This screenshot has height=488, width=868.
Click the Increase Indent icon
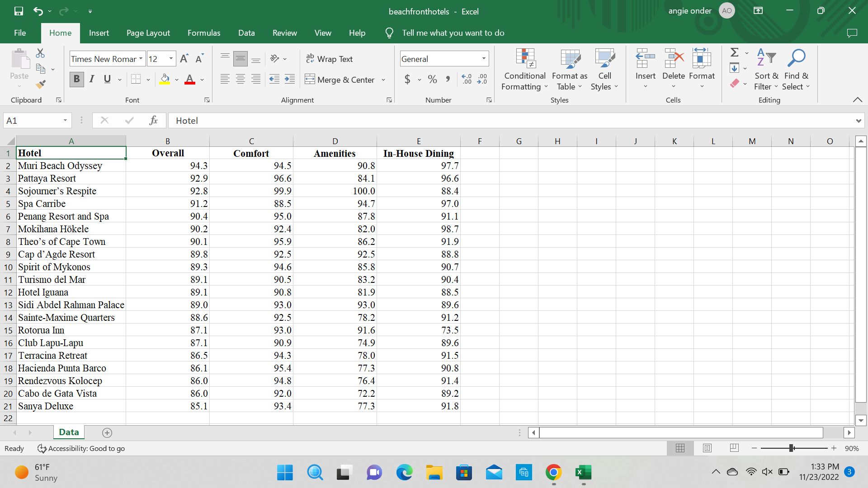(290, 80)
